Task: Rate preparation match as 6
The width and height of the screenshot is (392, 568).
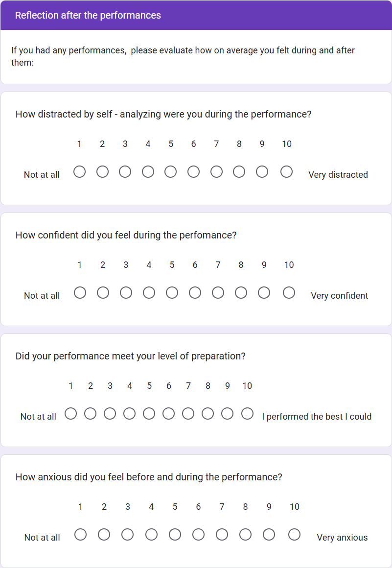Action: click(x=169, y=414)
